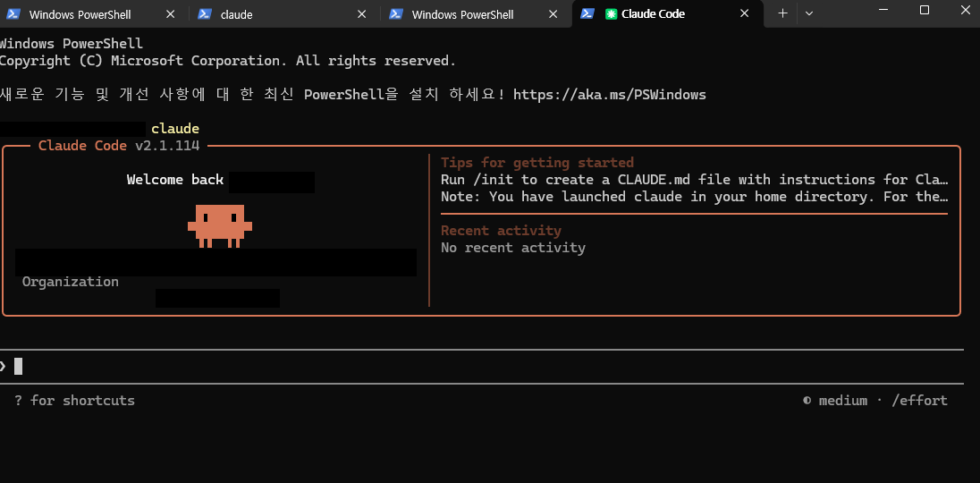
Task: Close the first Windows PowerShell tab
Action: [x=170, y=13]
